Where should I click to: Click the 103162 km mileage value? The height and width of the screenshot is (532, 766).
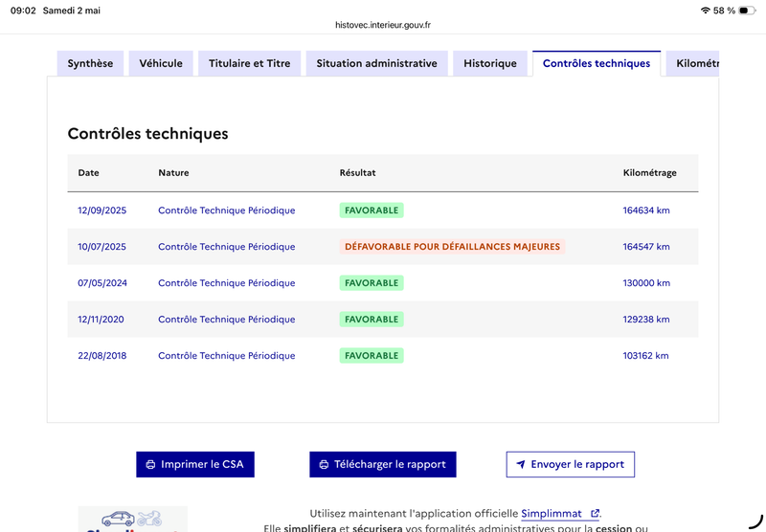645,356
